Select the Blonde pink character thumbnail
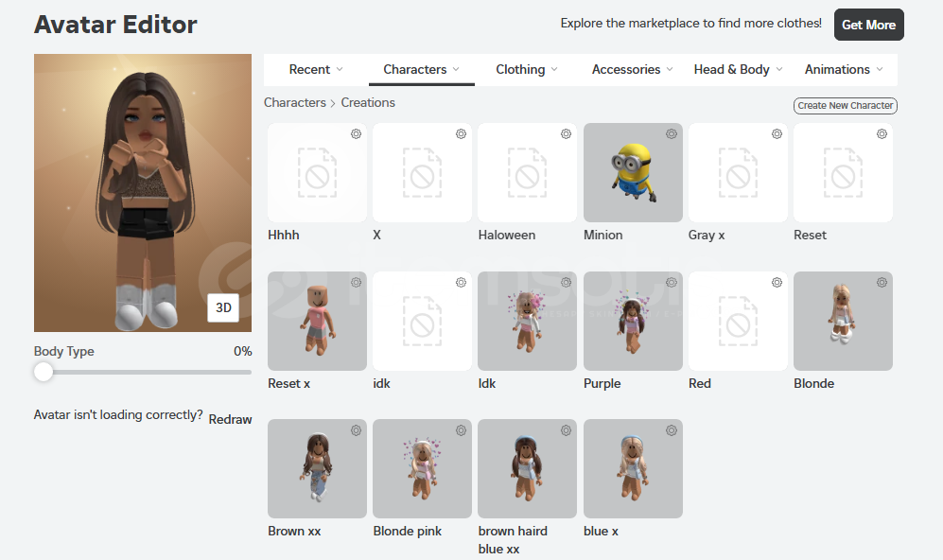This screenshot has width=943, height=560. [x=422, y=468]
